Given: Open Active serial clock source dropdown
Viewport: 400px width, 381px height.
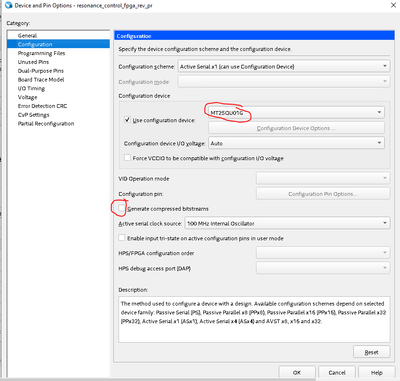Looking at the screenshot, I should (x=287, y=223).
